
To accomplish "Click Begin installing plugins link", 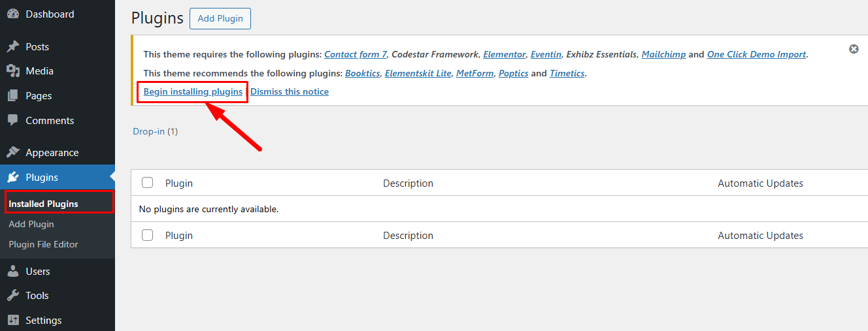I will tap(193, 91).
